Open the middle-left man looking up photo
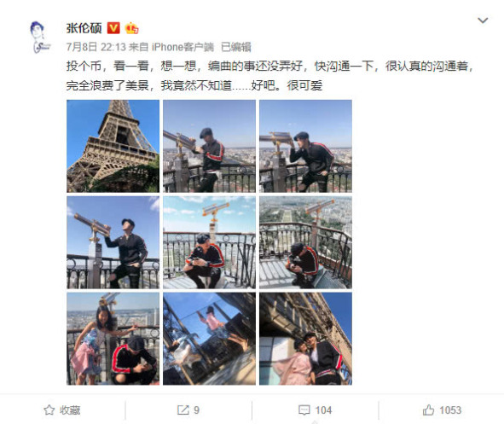504x424 pixels. pyautogui.click(x=113, y=242)
